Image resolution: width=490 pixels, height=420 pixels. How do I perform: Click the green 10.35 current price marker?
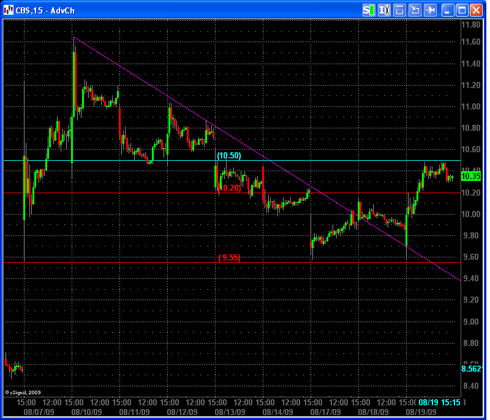(x=471, y=176)
